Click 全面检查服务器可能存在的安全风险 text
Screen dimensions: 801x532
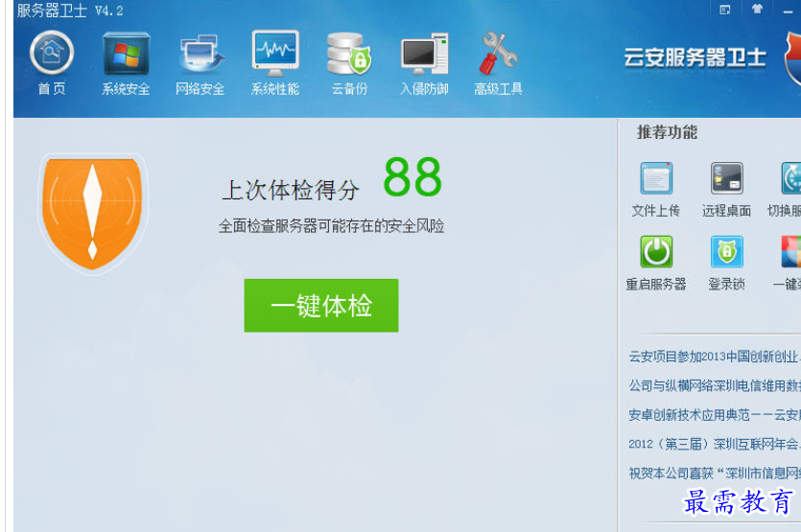331,225
